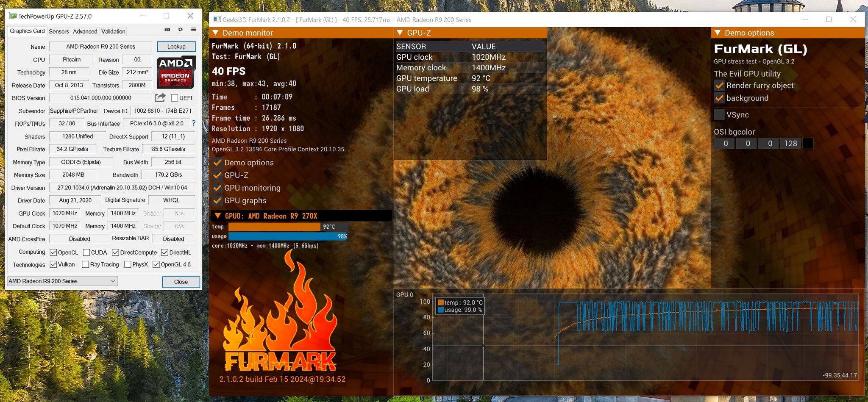The height and width of the screenshot is (402, 868).
Task: Uncheck the GPU-Z checkbox in Demo monitor
Action: [x=218, y=175]
